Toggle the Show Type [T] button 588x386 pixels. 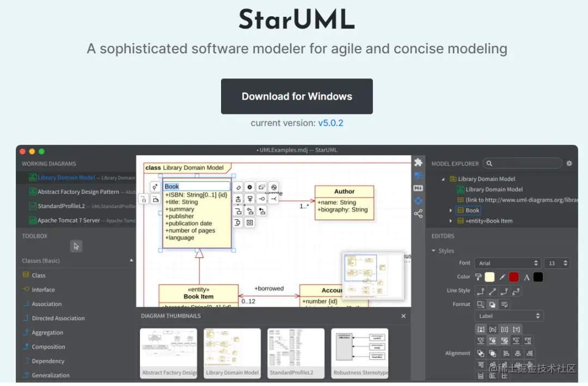516,329
